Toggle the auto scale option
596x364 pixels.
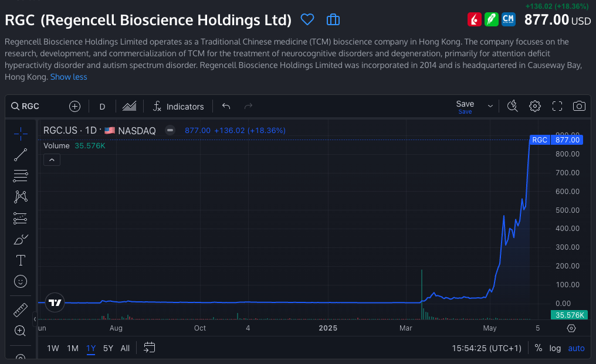[576, 348]
